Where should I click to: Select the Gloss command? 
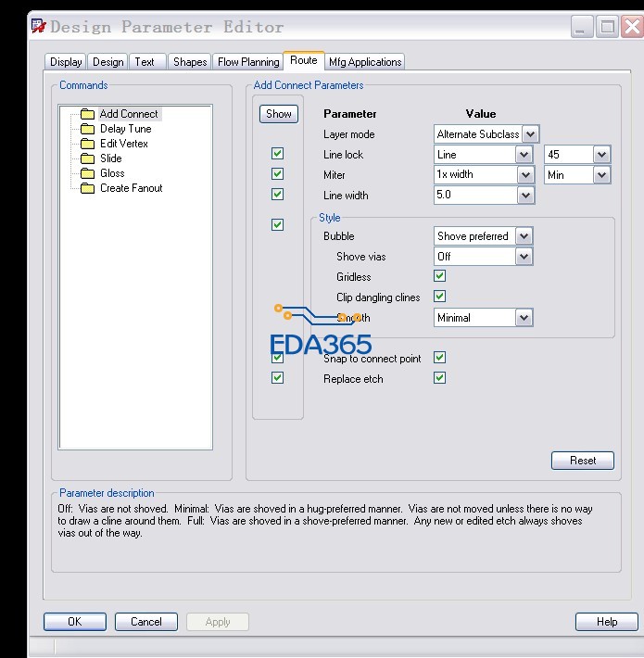click(112, 173)
